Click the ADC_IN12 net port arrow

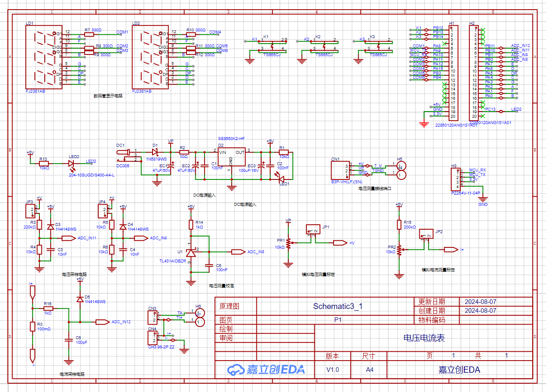[103, 322]
